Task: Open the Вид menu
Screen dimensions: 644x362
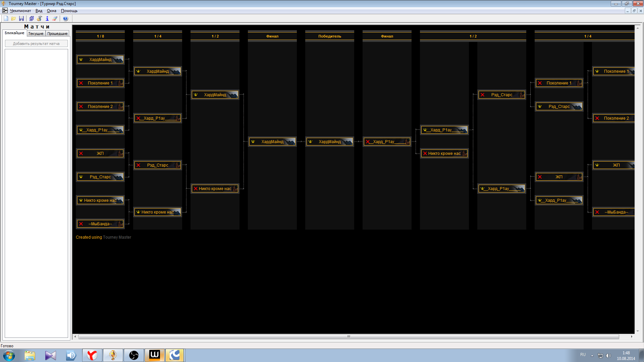Action: [x=39, y=11]
